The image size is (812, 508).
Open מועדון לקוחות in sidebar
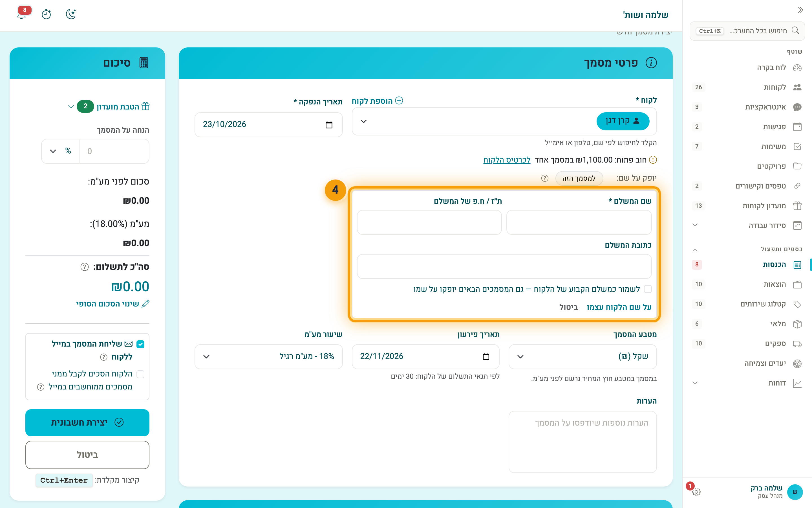click(x=747, y=206)
